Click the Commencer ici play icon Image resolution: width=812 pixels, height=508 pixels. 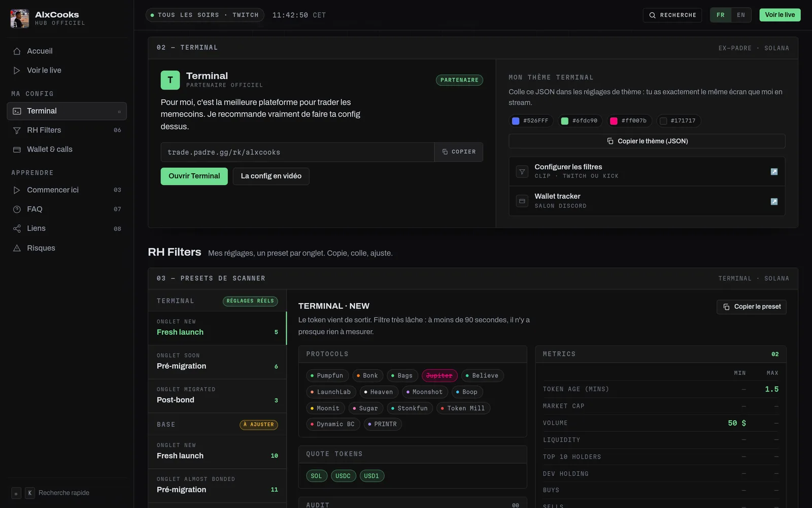pos(17,190)
